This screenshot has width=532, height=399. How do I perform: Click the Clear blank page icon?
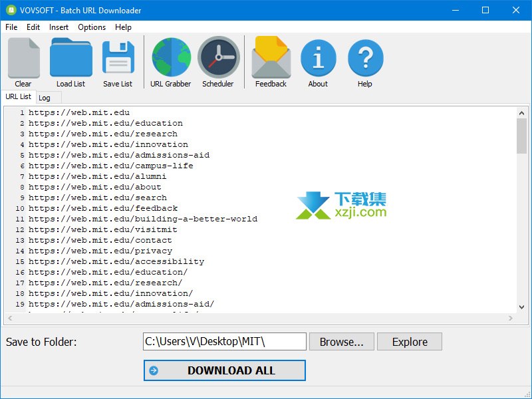pyautogui.click(x=23, y=58)
